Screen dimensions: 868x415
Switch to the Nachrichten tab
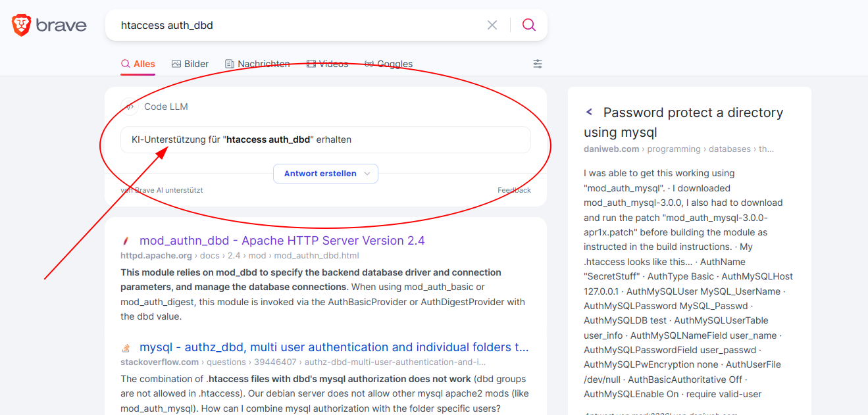click(257, 64)
